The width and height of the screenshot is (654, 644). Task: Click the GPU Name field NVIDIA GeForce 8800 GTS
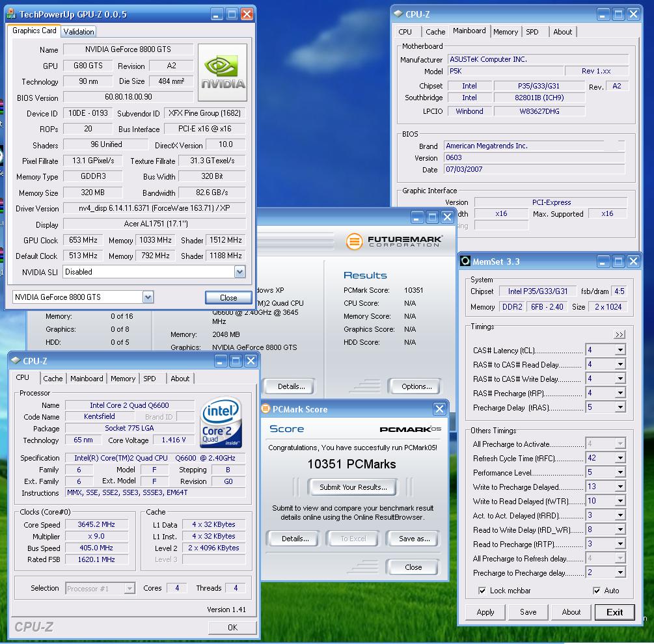(128, 49)
